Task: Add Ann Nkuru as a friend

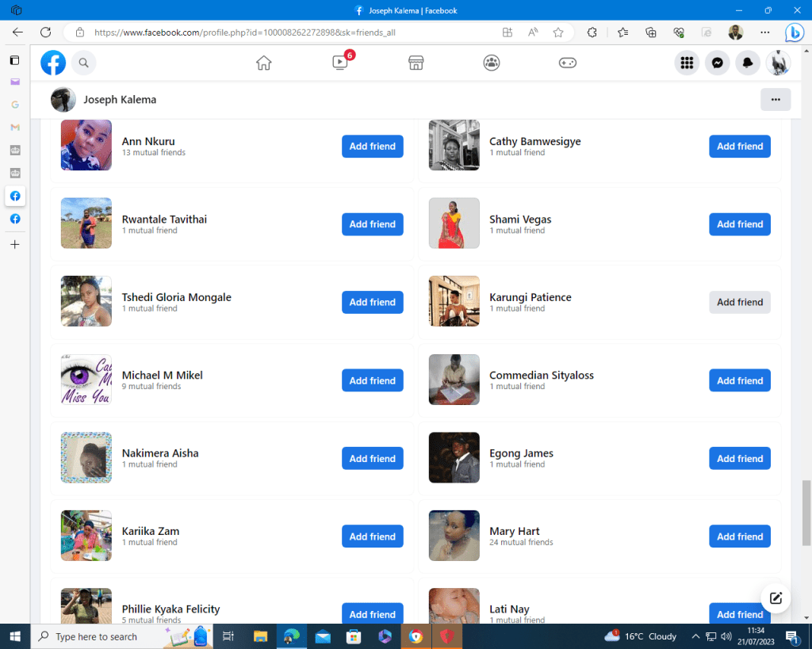Action: [372, 147]
